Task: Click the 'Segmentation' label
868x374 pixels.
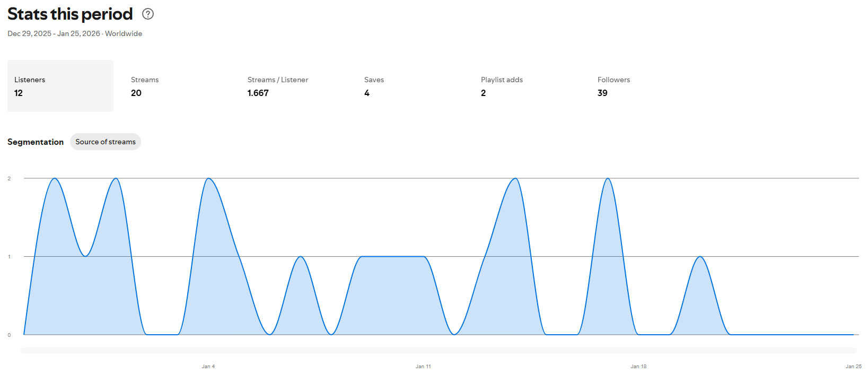Action: (x=36, y=142)
